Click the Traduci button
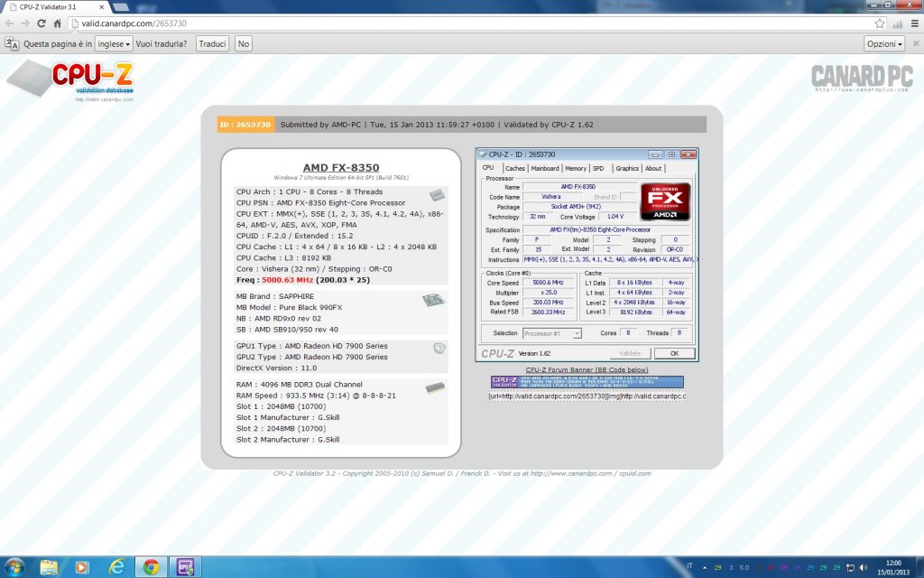Image resolution: width=924 pixels, height=578 pixels. pos(212,43)
